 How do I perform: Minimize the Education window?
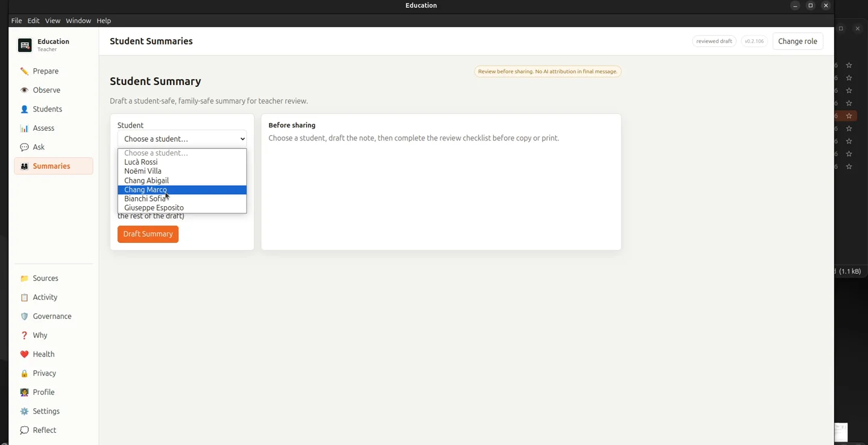795,5
